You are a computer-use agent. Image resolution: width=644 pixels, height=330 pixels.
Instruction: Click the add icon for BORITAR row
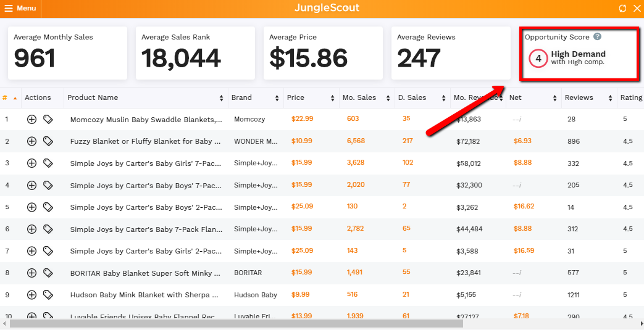pos(32,273)
